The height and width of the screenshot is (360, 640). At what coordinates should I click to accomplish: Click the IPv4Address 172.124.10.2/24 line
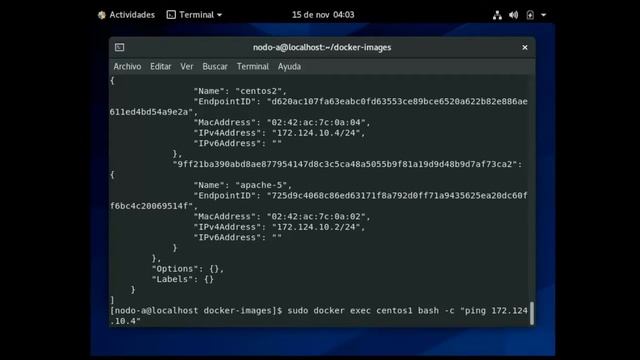[x=279, y=227]
